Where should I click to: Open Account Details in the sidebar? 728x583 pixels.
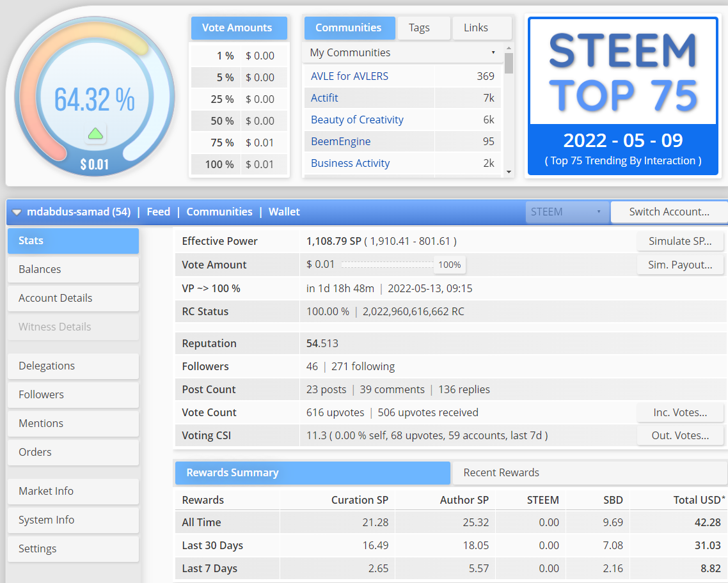tap(74, 299)
